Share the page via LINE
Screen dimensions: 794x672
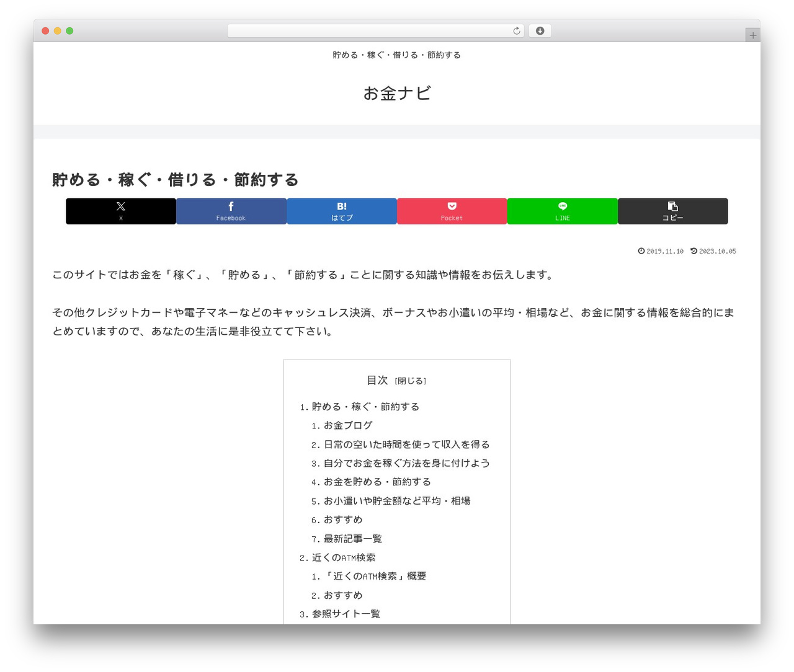click(563, 211)
